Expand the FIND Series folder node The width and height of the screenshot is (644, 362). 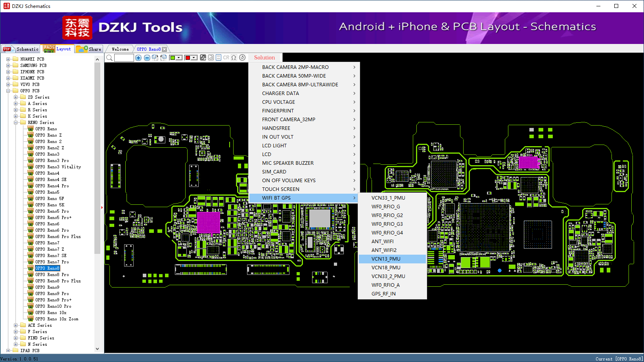click(15, 338)
